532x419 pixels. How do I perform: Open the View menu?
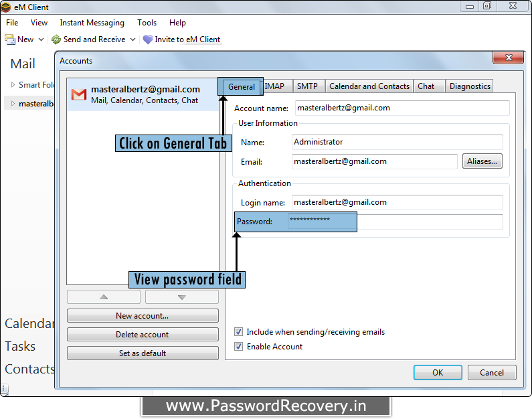point(39,23)
